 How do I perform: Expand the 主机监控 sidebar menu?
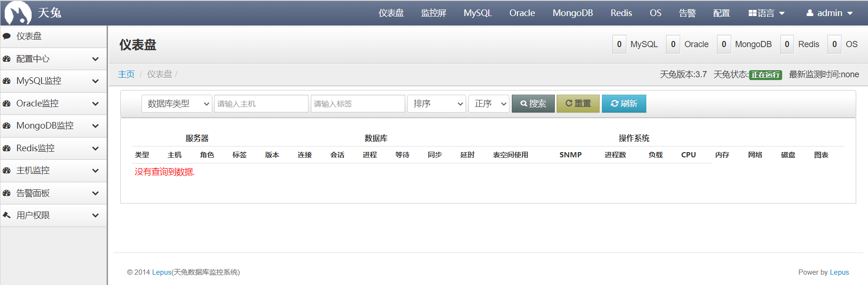click(x=95, y=171)
